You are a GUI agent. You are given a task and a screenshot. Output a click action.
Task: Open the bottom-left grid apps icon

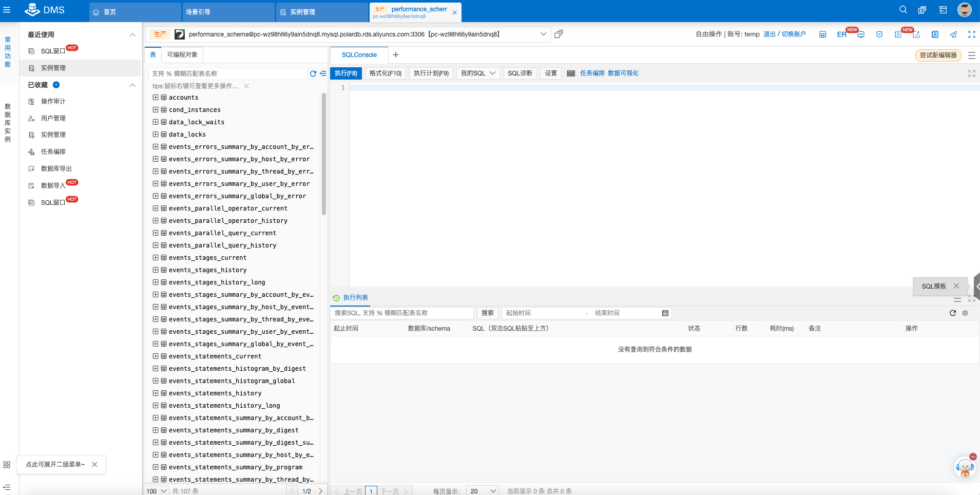tap(7, 464)
